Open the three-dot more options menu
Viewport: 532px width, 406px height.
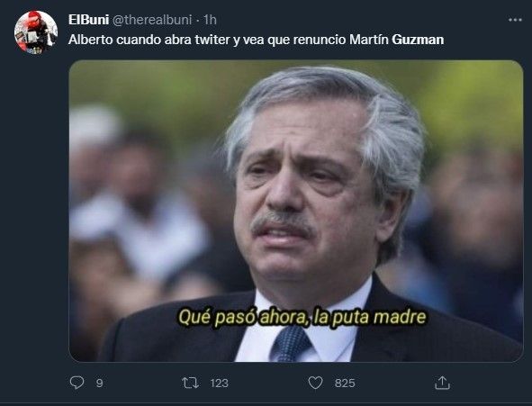tap(515, 20)
